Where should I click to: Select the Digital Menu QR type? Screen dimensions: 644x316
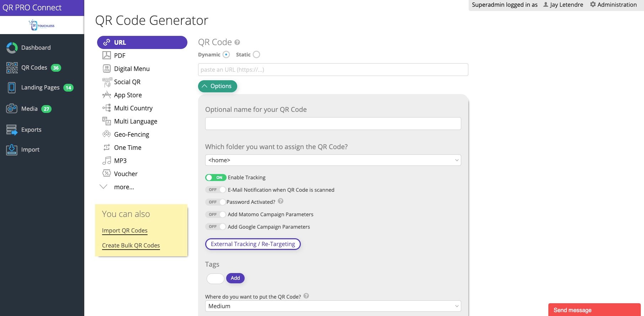pos(132,69)
